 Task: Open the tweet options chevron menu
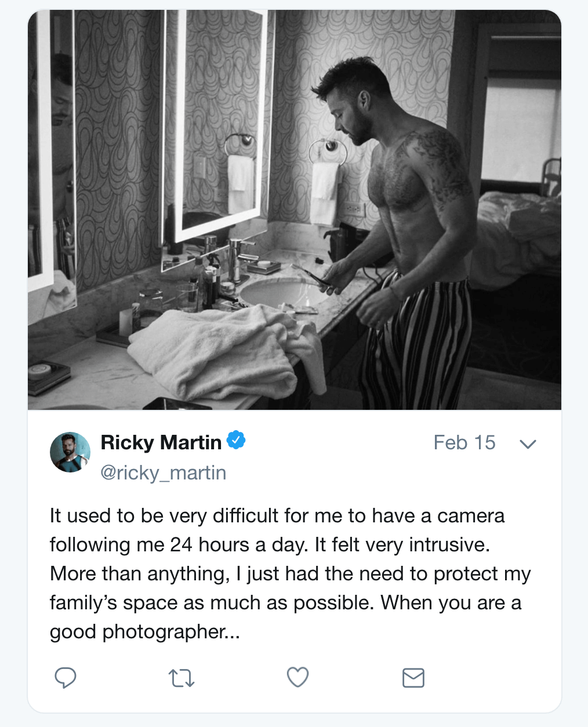point(528,444)
